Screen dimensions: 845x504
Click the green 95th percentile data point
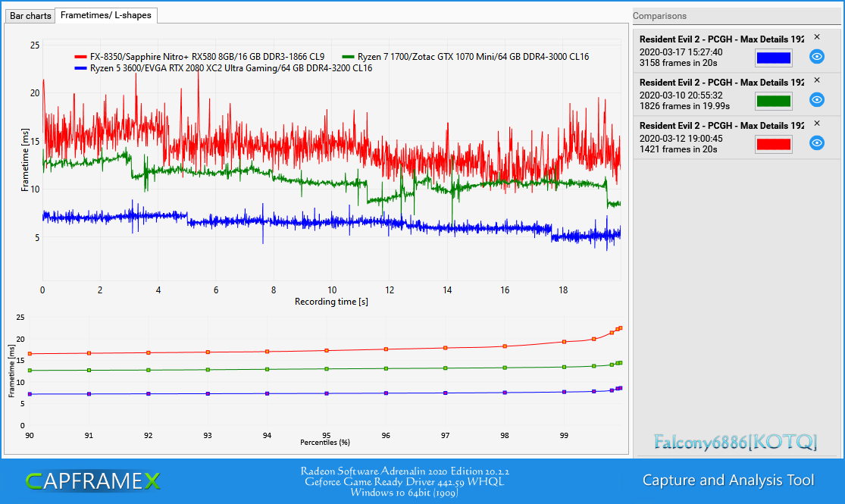click(x=327, y=368)
